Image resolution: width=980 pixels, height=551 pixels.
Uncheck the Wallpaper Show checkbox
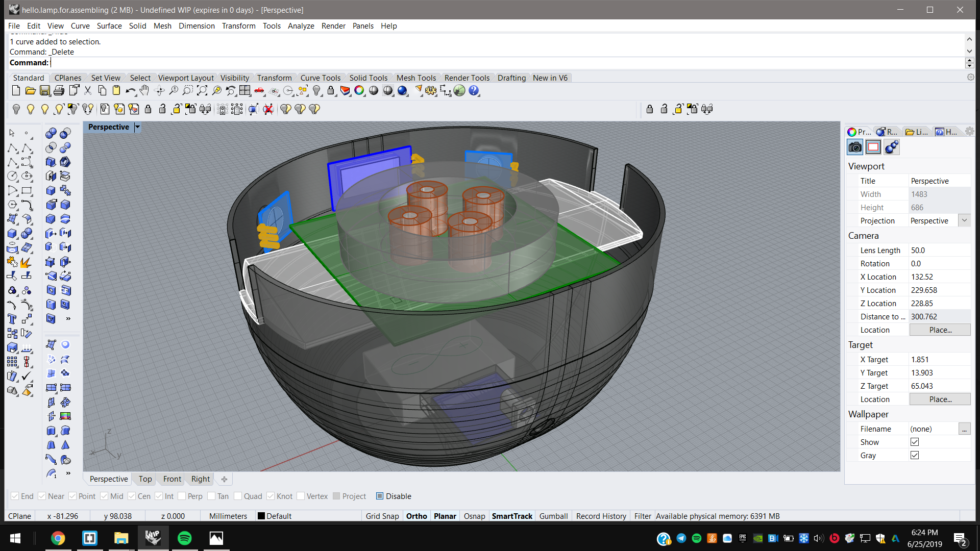915,442
